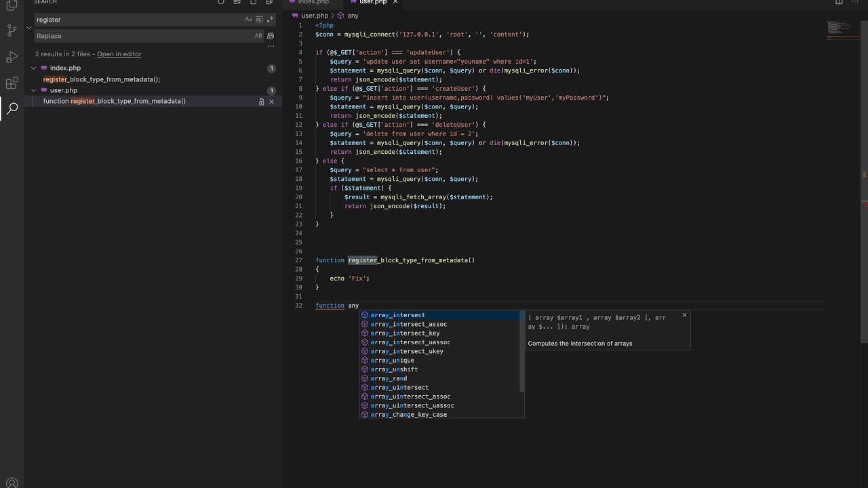This screenshot has height=488, width=868.
Task: Choose array_uintersect_uassoc suggestion
Action: pyautogui.click(x=440, y=405)
